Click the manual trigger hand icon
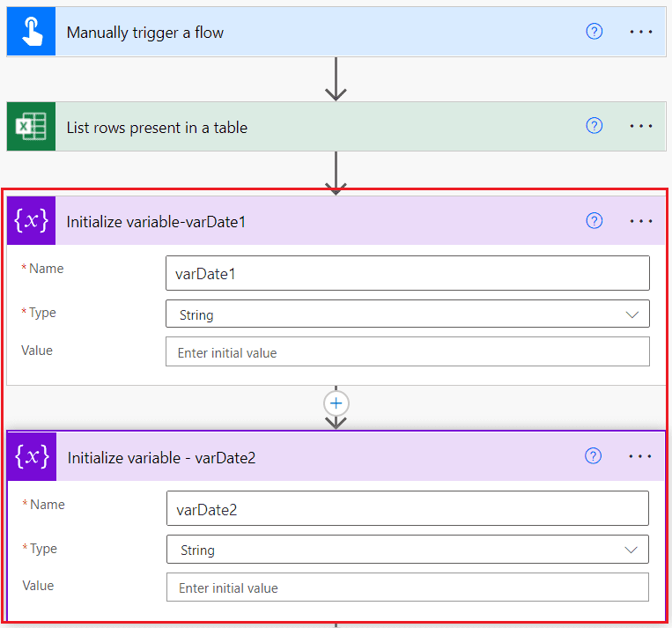Image resolution: width=672 pixels, height=628 pixels. point(32,32)
